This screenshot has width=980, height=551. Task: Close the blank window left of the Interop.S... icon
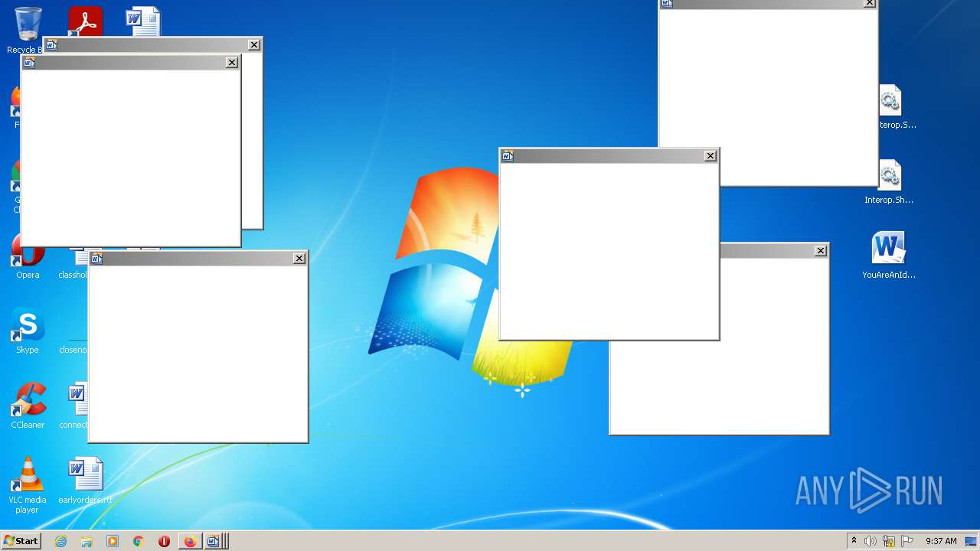point(869,3)
